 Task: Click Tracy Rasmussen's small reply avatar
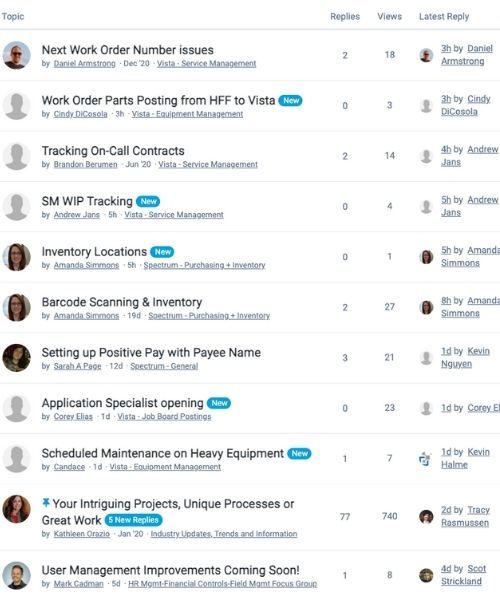coord(426,517)
